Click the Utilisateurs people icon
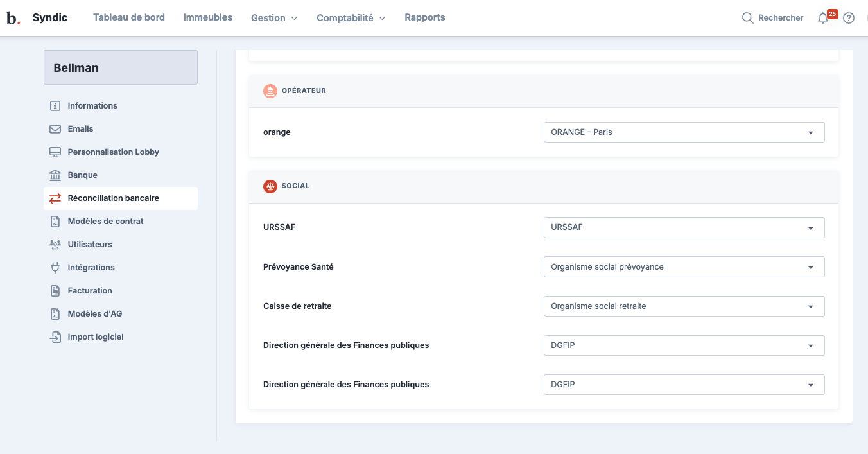The width and height of the screenshot is (868, 454). click(55, 245)
